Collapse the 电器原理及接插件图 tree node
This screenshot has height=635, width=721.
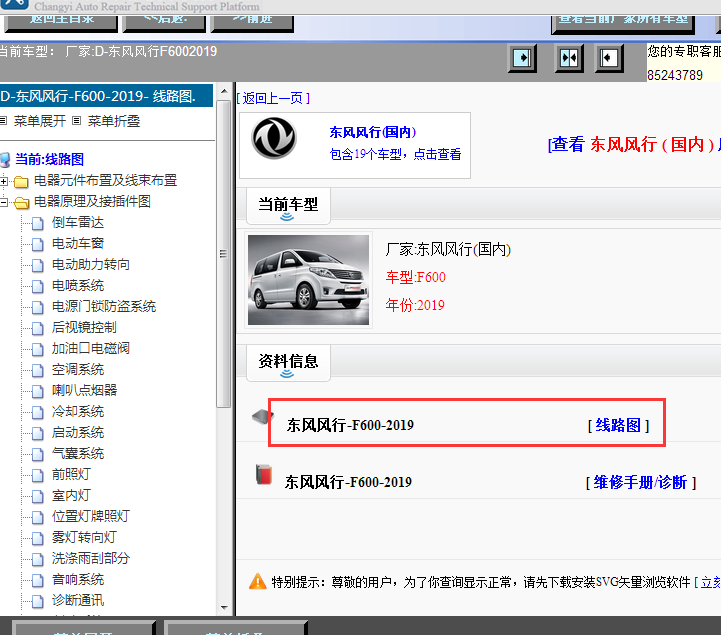click(4, 202)
